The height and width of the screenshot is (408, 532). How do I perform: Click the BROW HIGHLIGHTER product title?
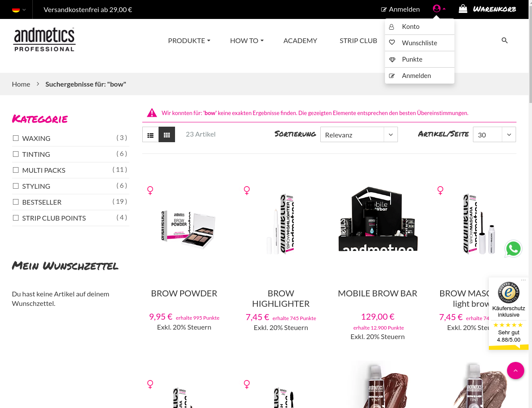point(281,299)
